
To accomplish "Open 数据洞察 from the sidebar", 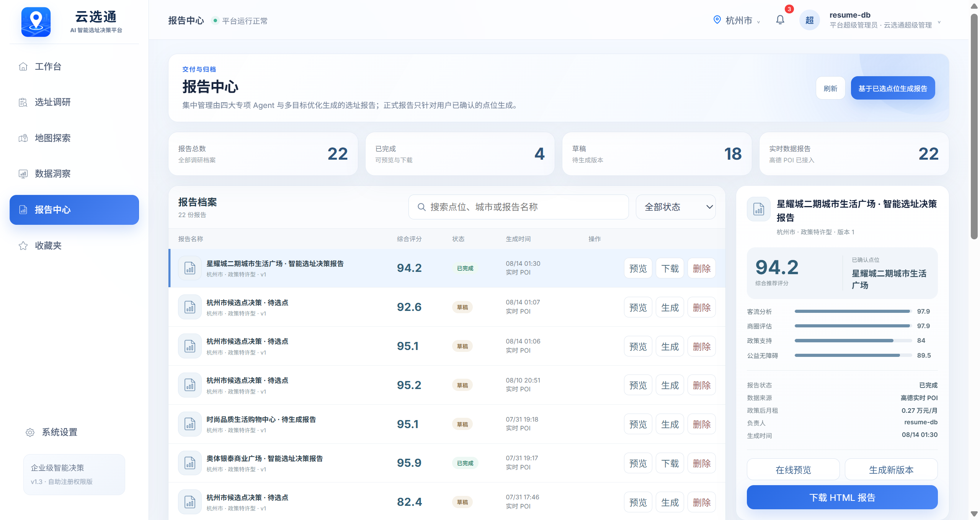I will (x=74, y=174).
